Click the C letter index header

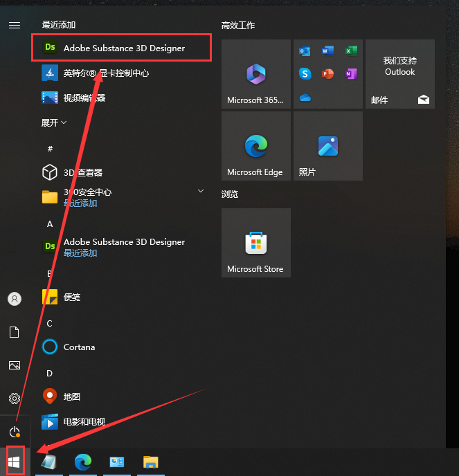50,323
